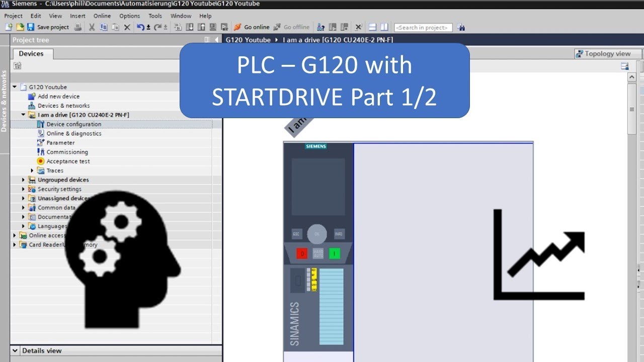Split editor space vertically icon
Image resolution: width=644 pixels, height=362 pixels.
point(384,27)
